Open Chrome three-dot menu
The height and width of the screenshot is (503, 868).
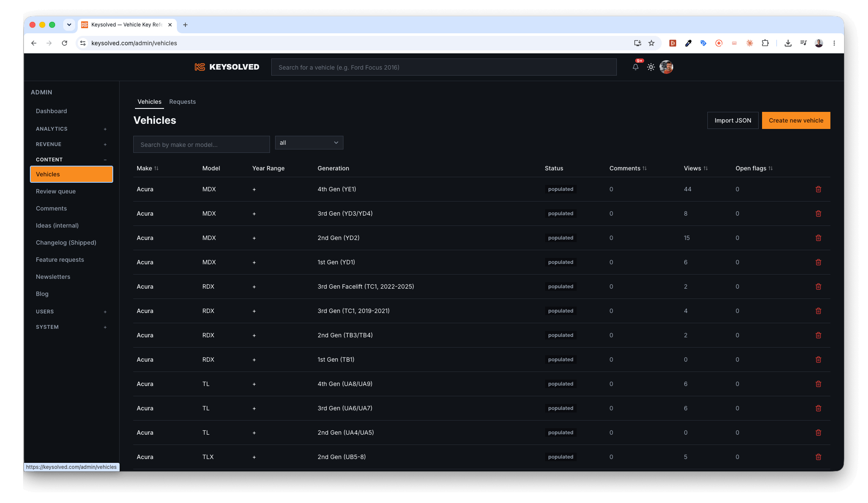click(834, 43)
